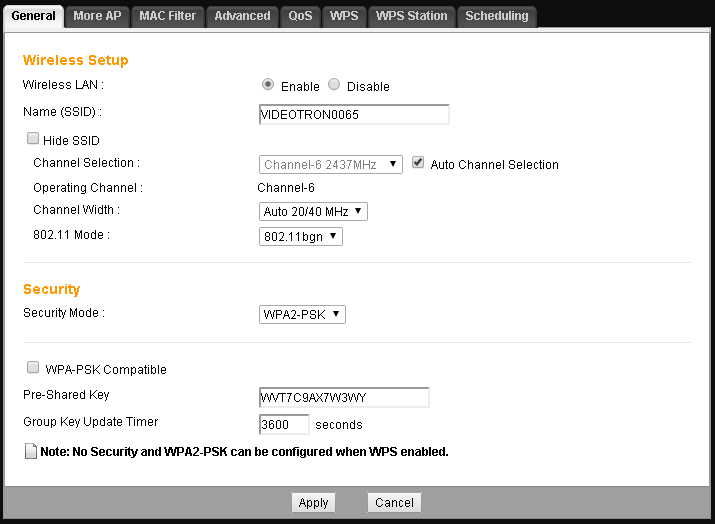Open the Scheduling tab

point(496,16)
